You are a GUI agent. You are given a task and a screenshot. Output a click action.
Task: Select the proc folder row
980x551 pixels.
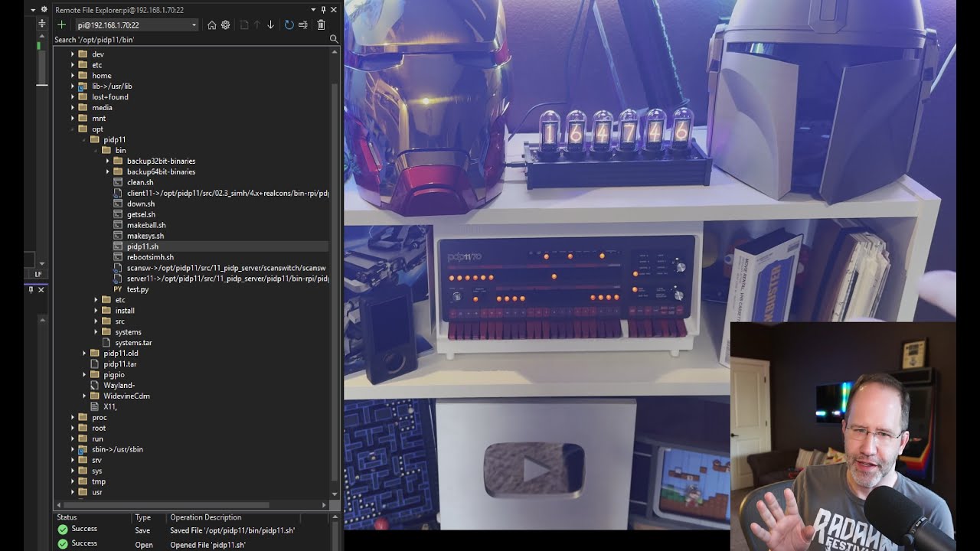(99, 418)
